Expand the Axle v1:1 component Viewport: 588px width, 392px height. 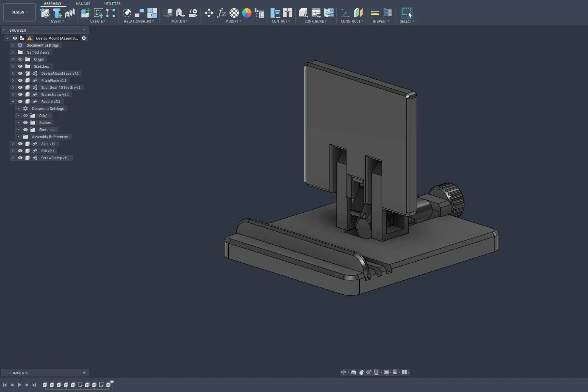(13, 144)
